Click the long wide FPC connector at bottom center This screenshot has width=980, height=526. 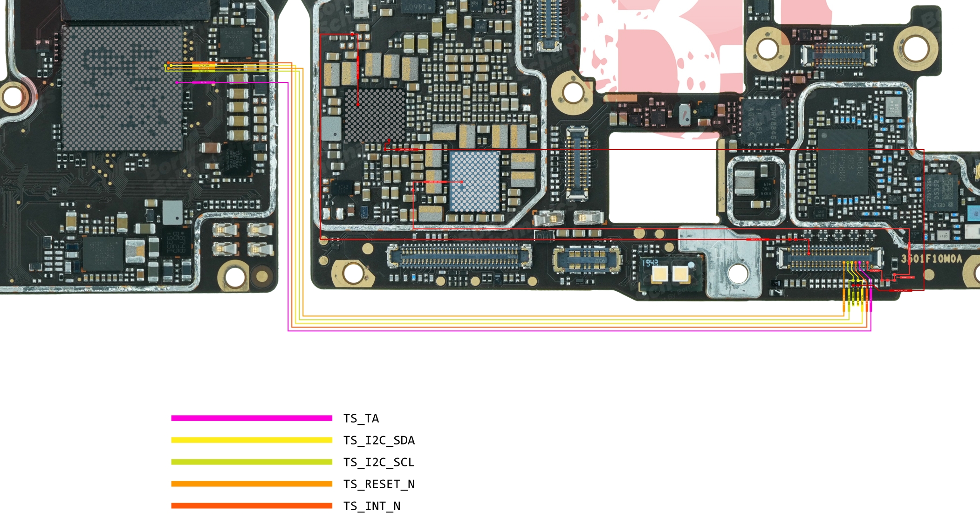coord(459,257)
